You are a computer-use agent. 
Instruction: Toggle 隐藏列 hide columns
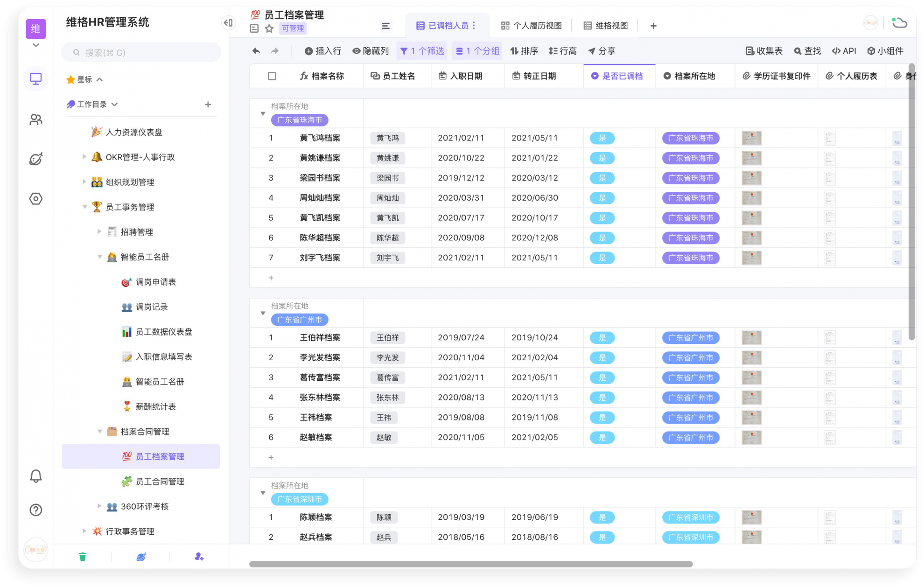pos(371,51)
